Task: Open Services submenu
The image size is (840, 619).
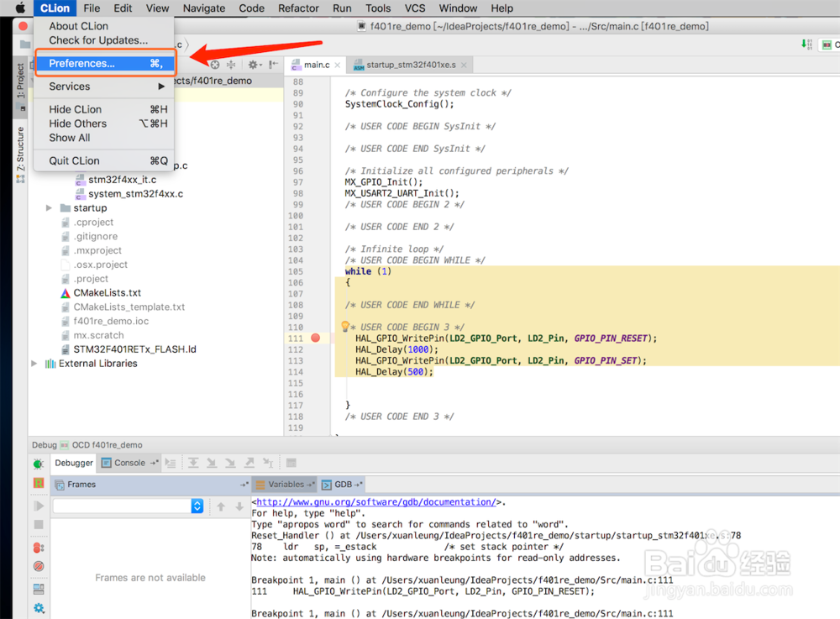Action: point(104,87)
